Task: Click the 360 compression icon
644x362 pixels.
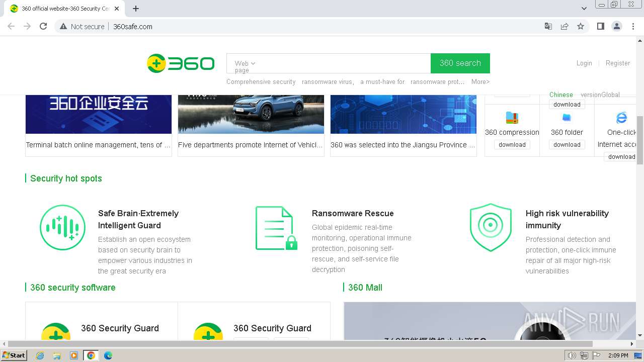Action: [512, 118]
